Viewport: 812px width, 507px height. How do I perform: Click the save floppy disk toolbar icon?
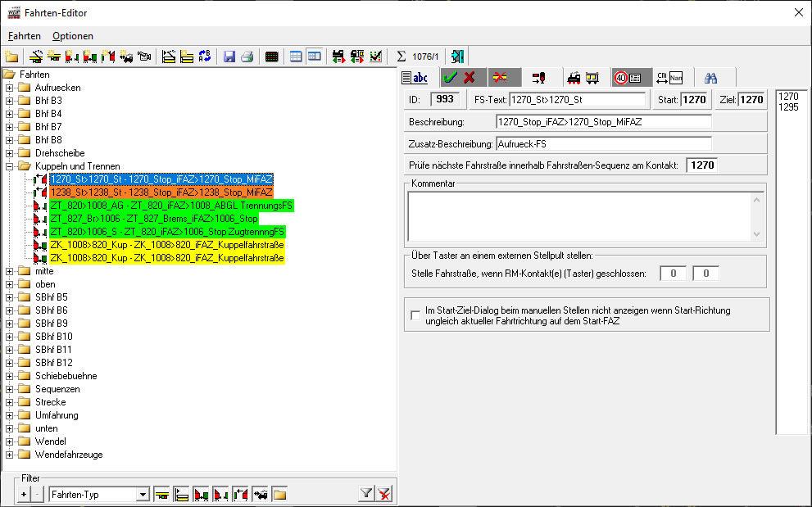[x=229, y=57]
